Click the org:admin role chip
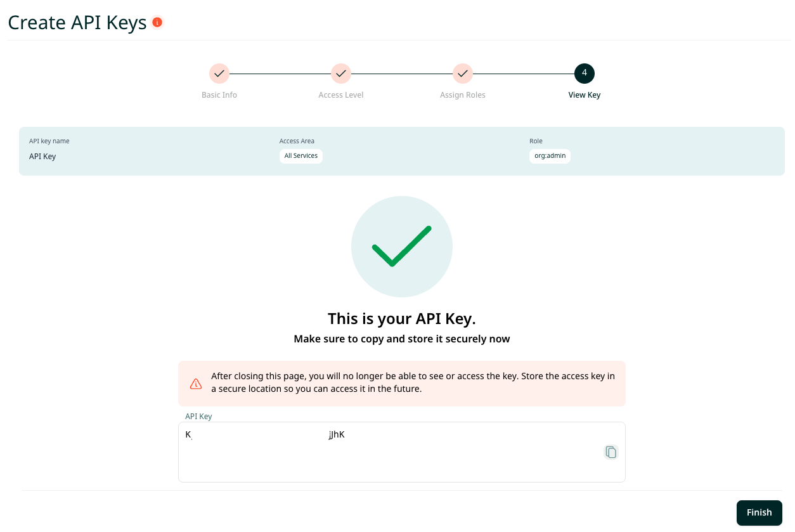The image size is (795, 532). 550,156
